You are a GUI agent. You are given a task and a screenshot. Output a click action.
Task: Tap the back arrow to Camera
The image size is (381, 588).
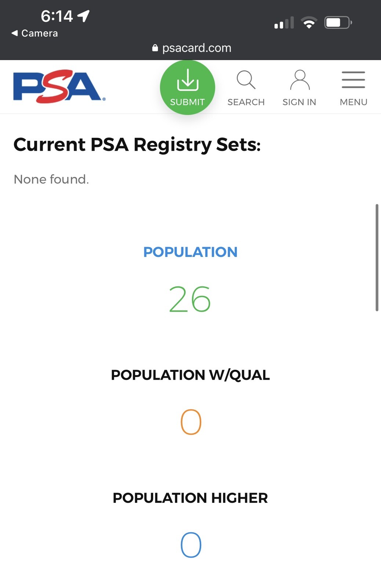14,33
